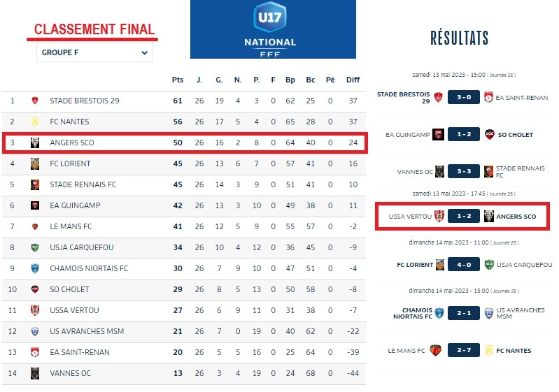Click Le Mans FC crest in standings
Image resolution: width=559 pixels, height=392 pixels.
tap(34, 226)
